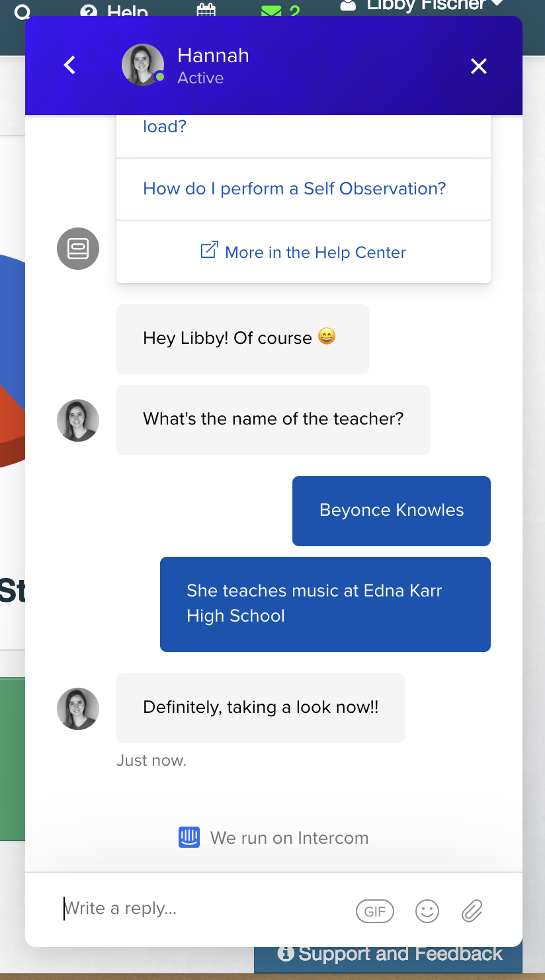Click Hannah's avatar beside 'Definitely' message
545x980 pixels.
point(78,709)
